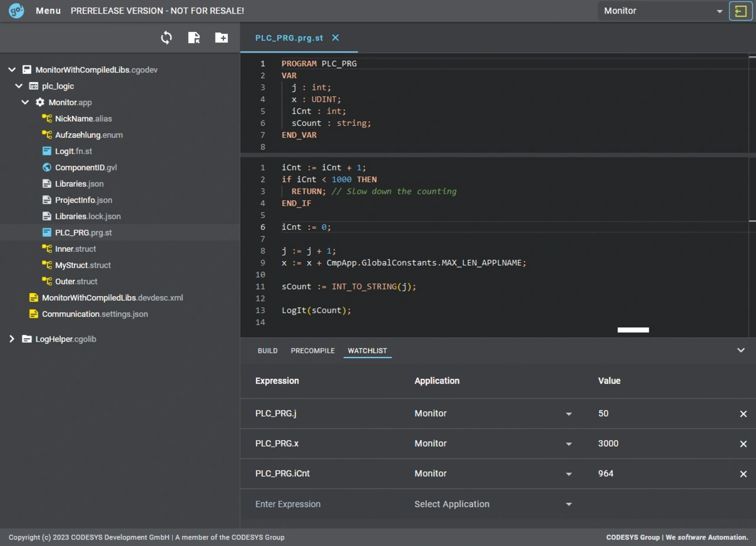Switch to the PRECOMPILE tab
The height and width of the screenshot is (546, 756).
point(312,351)
